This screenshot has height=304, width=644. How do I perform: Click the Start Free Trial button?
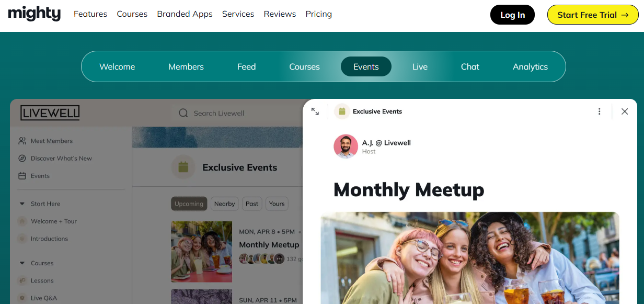[x=593, y=15]
